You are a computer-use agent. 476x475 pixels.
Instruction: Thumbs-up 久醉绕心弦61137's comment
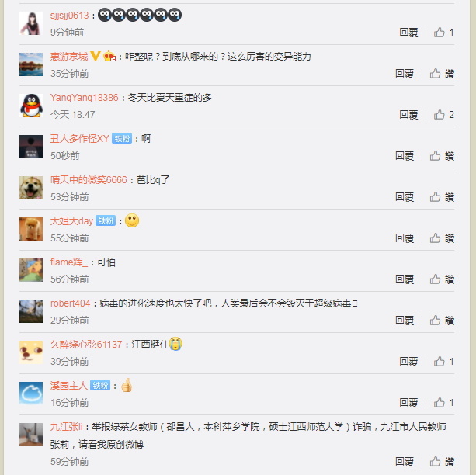443,362
